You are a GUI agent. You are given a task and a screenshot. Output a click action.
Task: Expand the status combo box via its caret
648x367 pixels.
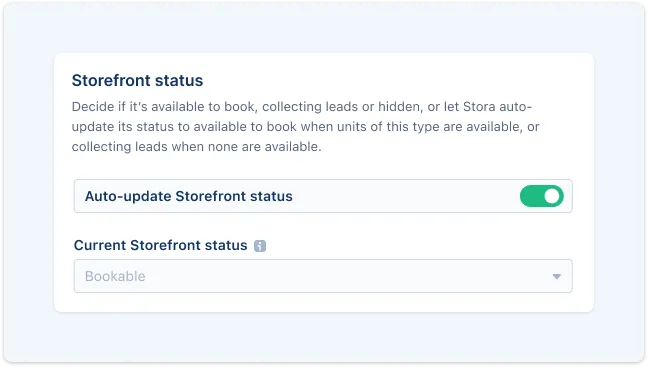[557, 276]
